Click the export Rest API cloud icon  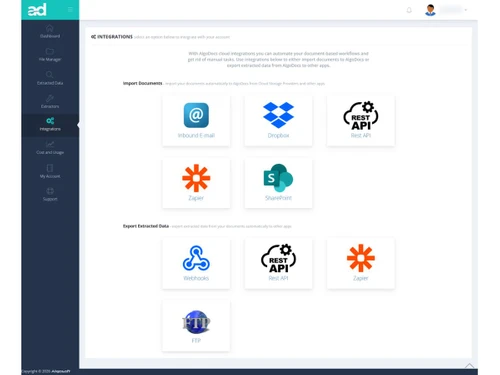(x=278, y=258)
